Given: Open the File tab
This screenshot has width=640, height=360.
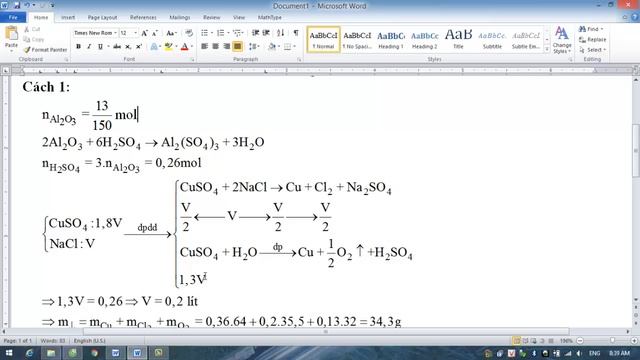Looking at the screenshot, I should point(13,18).
